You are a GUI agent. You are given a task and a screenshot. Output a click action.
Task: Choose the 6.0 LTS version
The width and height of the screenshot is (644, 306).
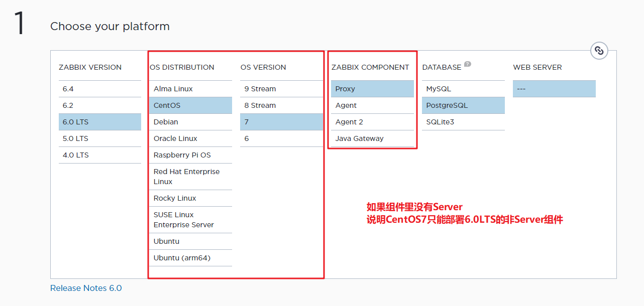(100, 122)
